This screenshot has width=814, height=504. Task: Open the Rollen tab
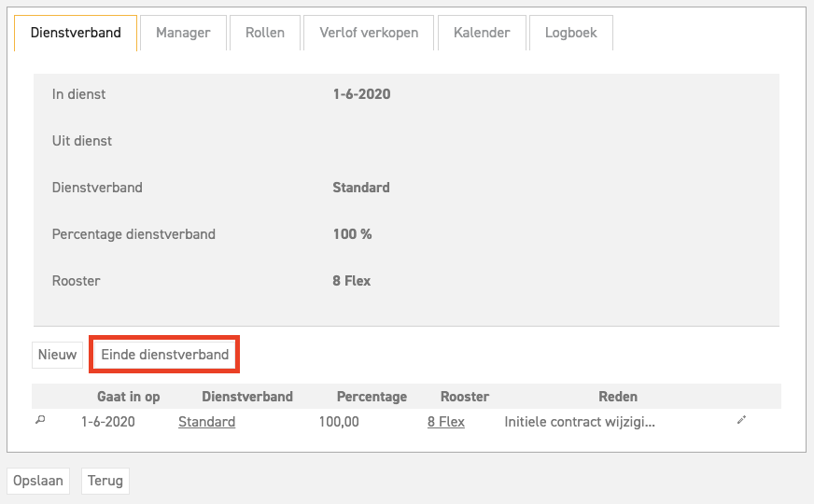coord(265,33)
